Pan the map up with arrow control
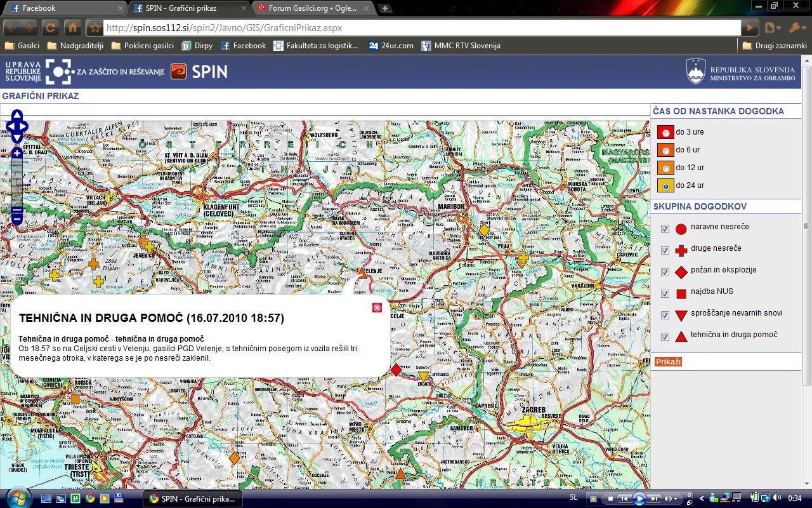This screenshot has height=508, width=812. point(17,115)
